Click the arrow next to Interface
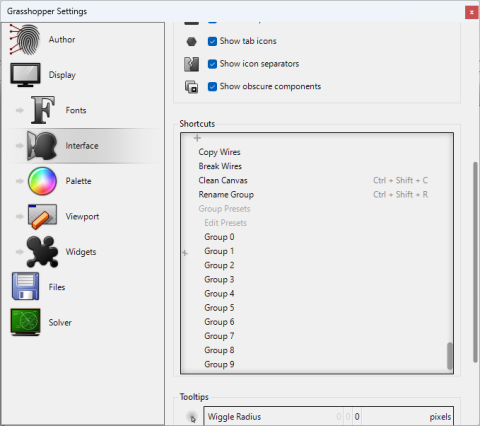480x426 pixels. pyautogui.click(x=20, y=146)
